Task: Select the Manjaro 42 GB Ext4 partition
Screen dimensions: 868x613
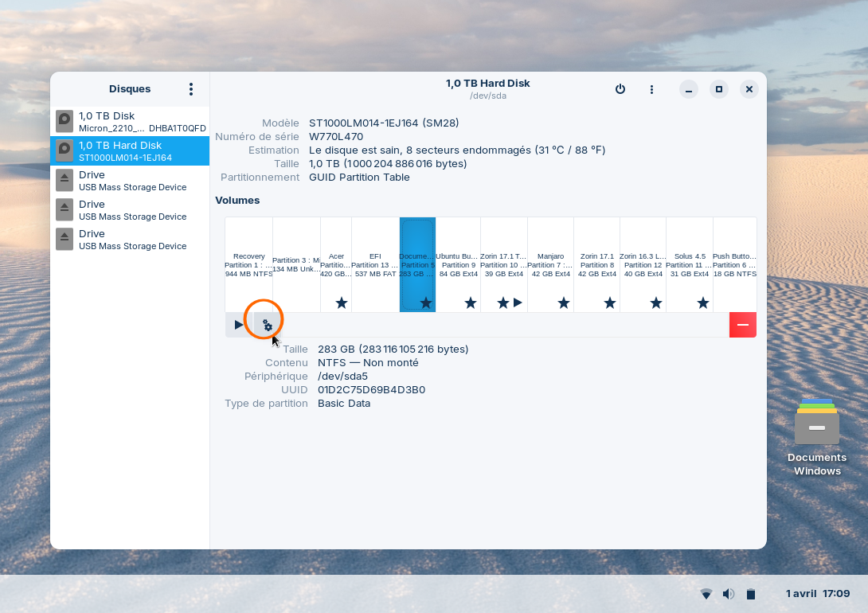Action: [x=550, y=264]
